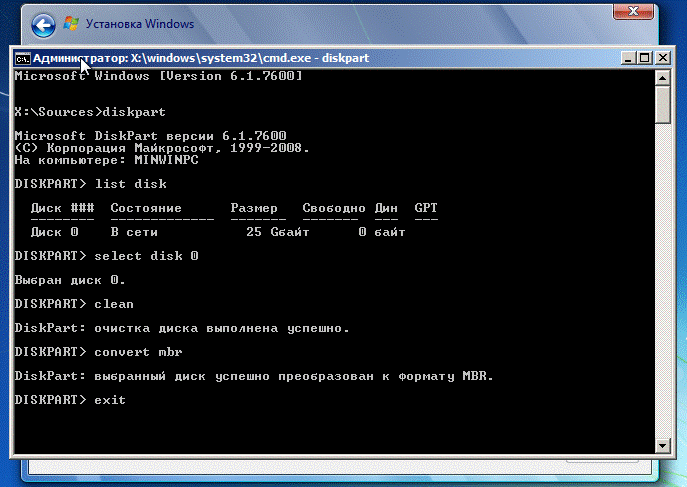Click the console vertical scrollbar thumb
Image resolution: width=687 pixels, height=487 pixels.
(662, 105)
